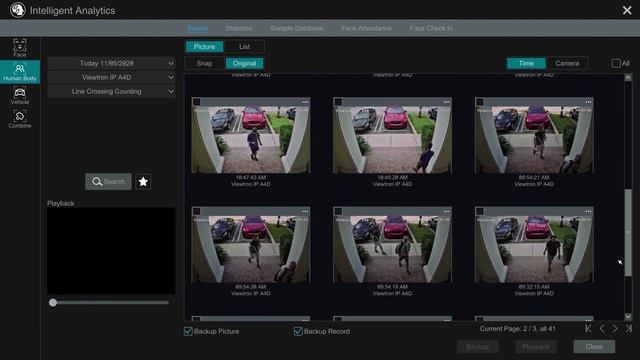Click the black playback preview window
The image size is (640, 360).
[x=111, y=251]
